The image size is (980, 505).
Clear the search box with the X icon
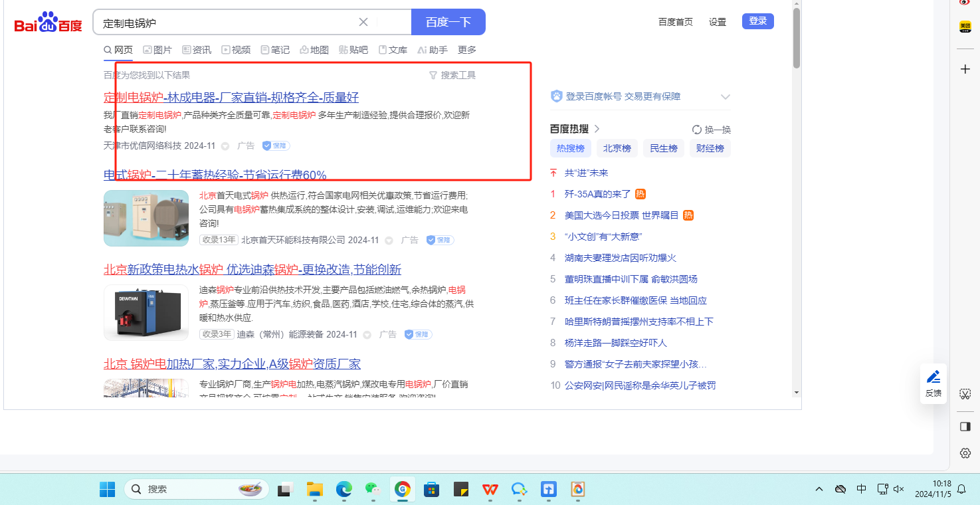tap(363, 22)
